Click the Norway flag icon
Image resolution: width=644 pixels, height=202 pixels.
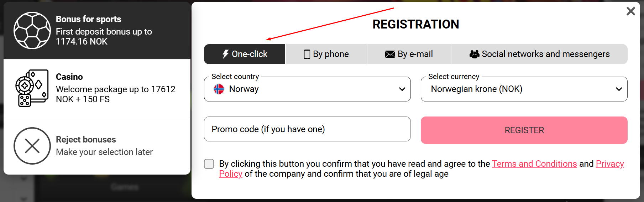pos(219,89)
